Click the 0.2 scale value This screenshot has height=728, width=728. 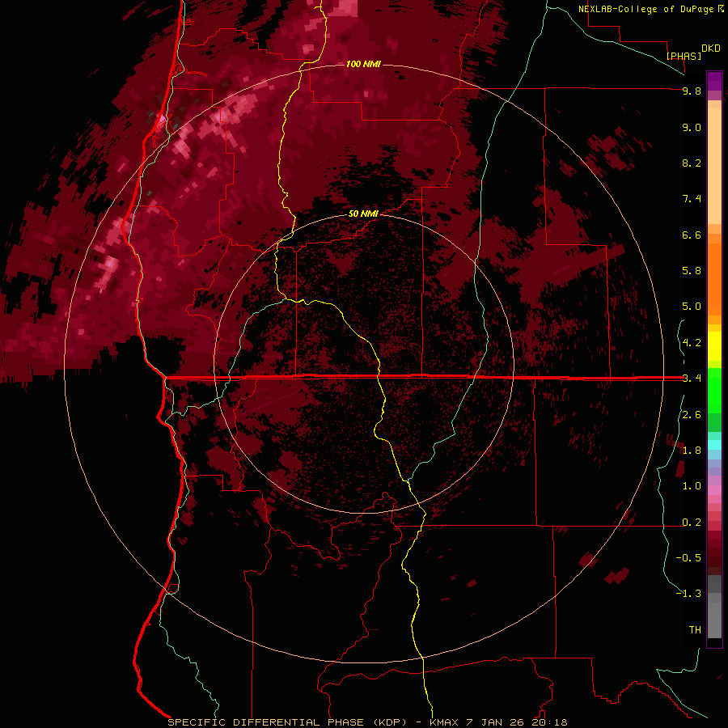click(692, 523)
